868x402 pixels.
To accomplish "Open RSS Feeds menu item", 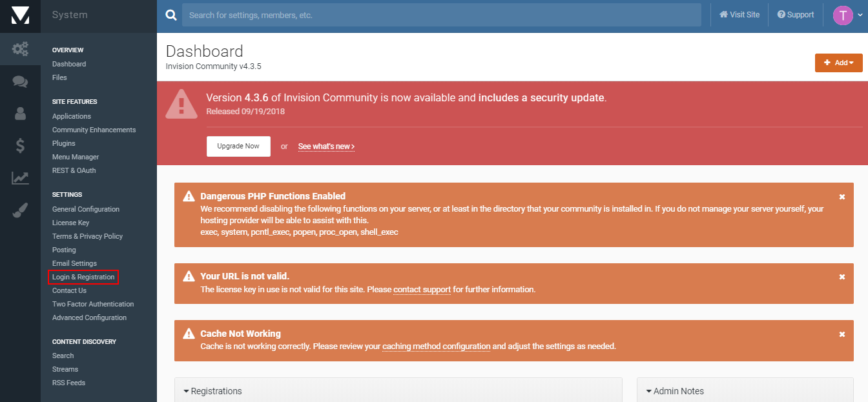I will [68, 383].
